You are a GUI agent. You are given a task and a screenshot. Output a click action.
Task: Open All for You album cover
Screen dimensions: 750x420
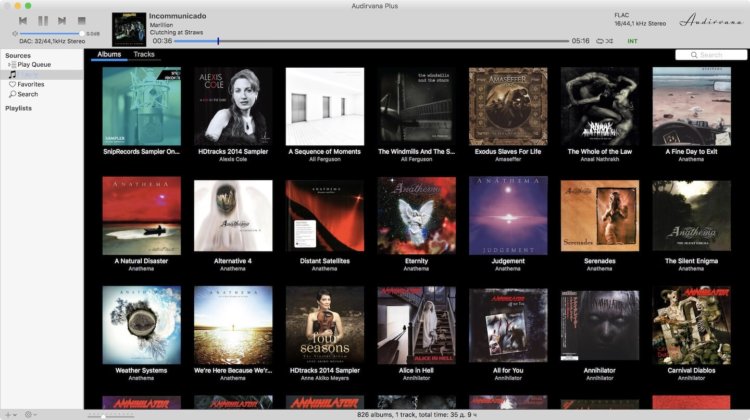pos(508,325)
